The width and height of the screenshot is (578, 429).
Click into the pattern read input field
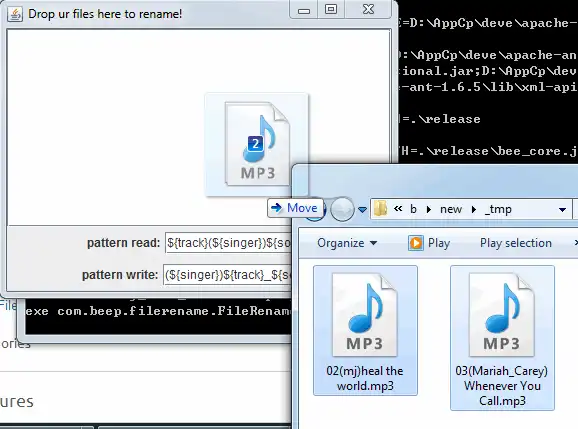228,243
